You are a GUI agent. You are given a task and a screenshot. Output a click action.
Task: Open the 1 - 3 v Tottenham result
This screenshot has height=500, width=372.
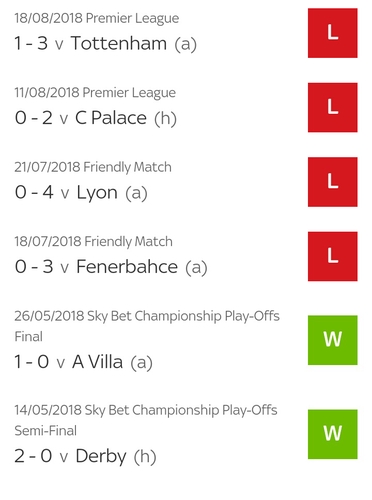point(105,44)
